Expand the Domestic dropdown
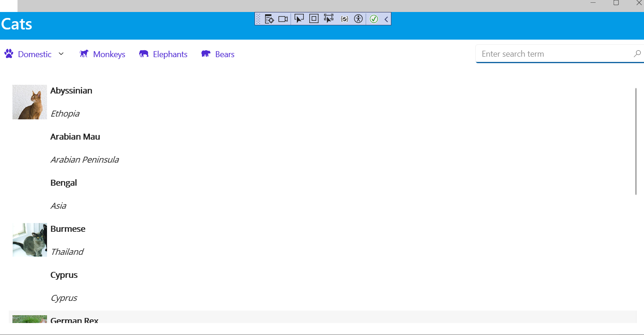The image size is (644, 335). pos(61,54)
